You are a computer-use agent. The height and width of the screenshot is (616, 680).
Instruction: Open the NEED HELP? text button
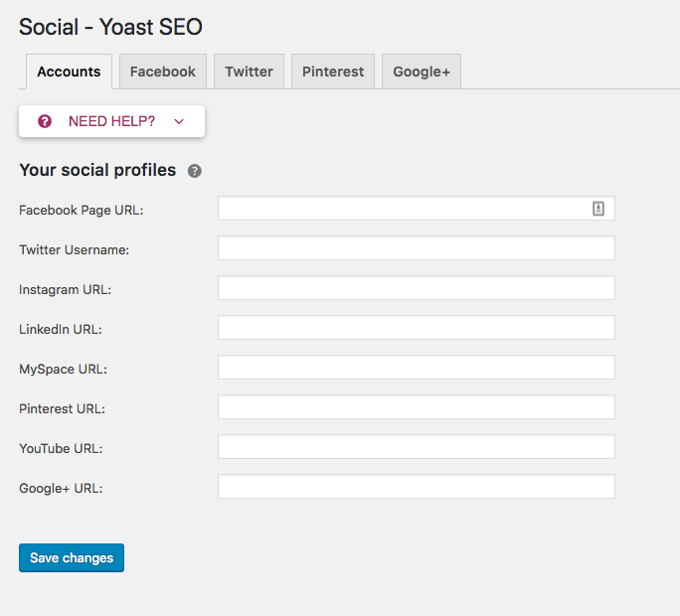[x=111, y=121]
